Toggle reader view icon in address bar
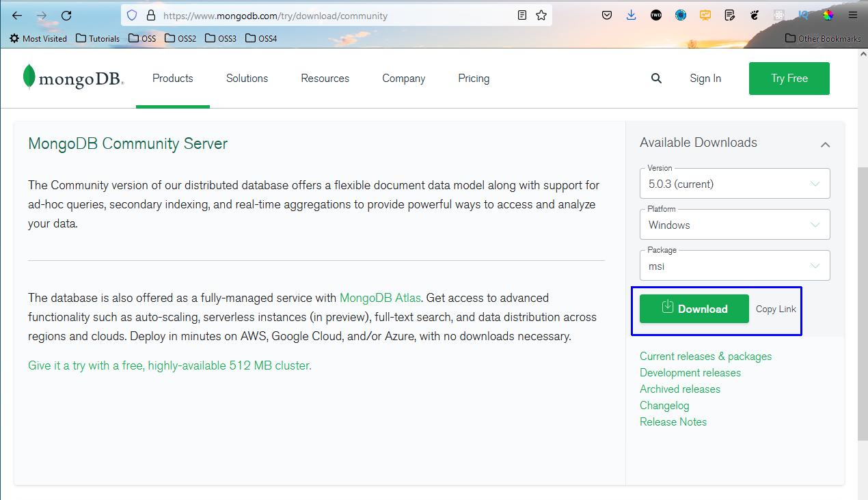 (x=522, y=15)
